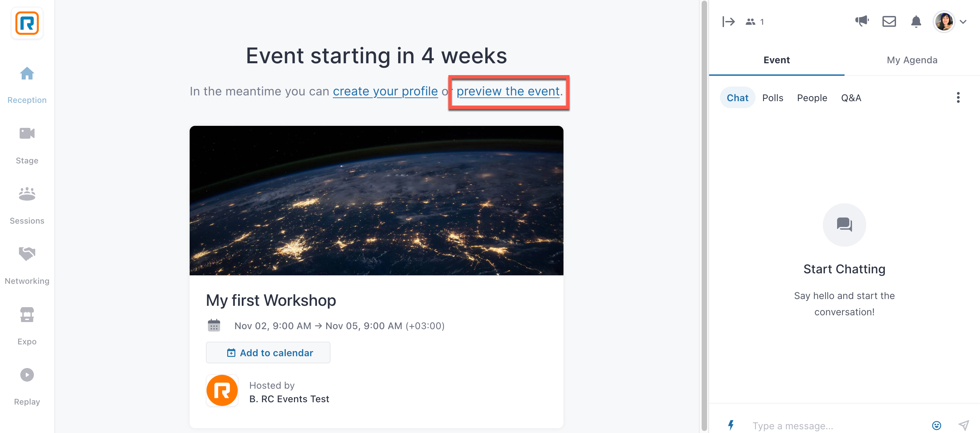Screen dimensions: 980x433
Task: Click the Add to calendar button
Action: click(x=268, y=352)
